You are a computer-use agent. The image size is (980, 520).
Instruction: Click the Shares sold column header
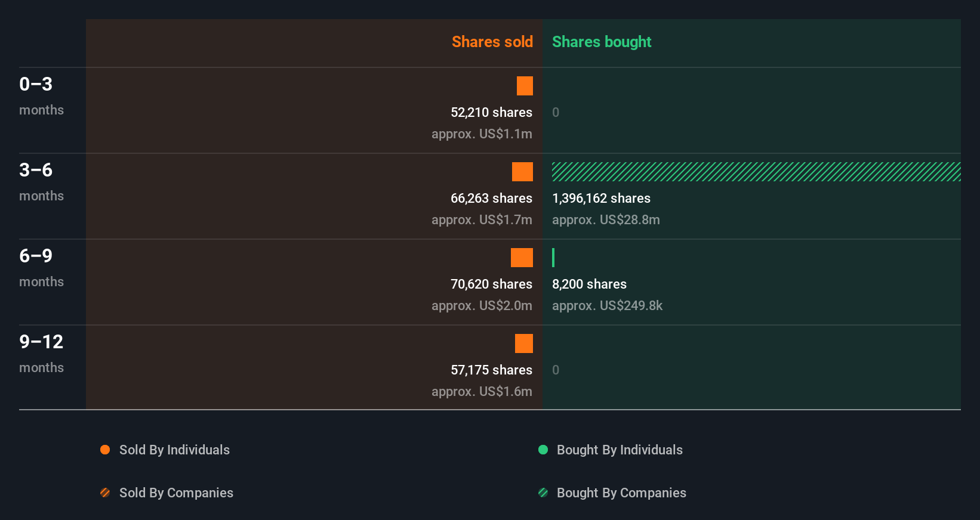pyautogui.click(x=492, y=42)
